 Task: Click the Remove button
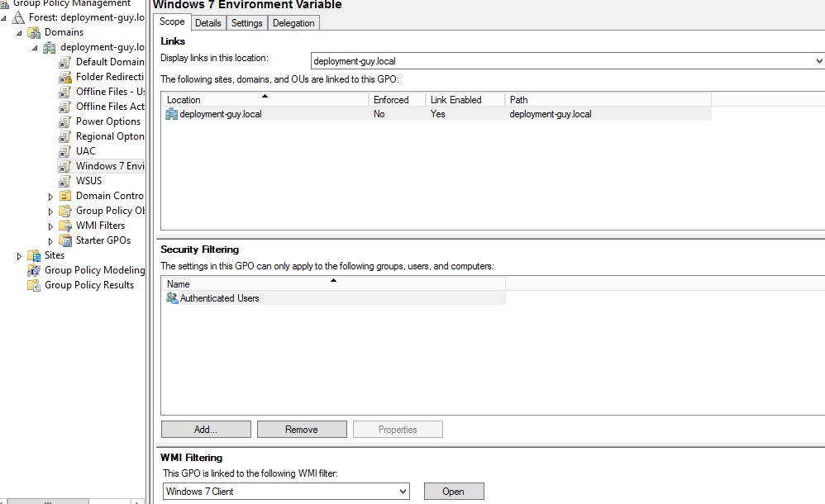[302, 430]
